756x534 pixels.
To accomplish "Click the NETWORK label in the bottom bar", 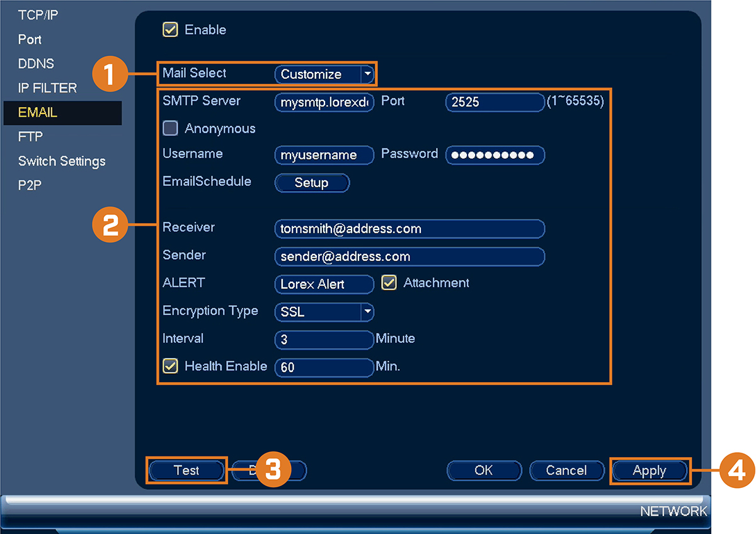I will (673, 511).
